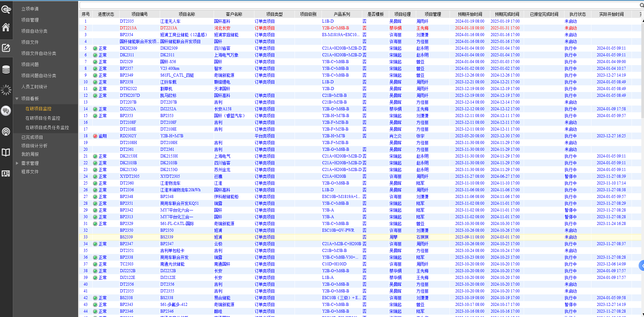
Task: Open 项目问题自动分类 in the sidebar
Action: coord(39,76)
